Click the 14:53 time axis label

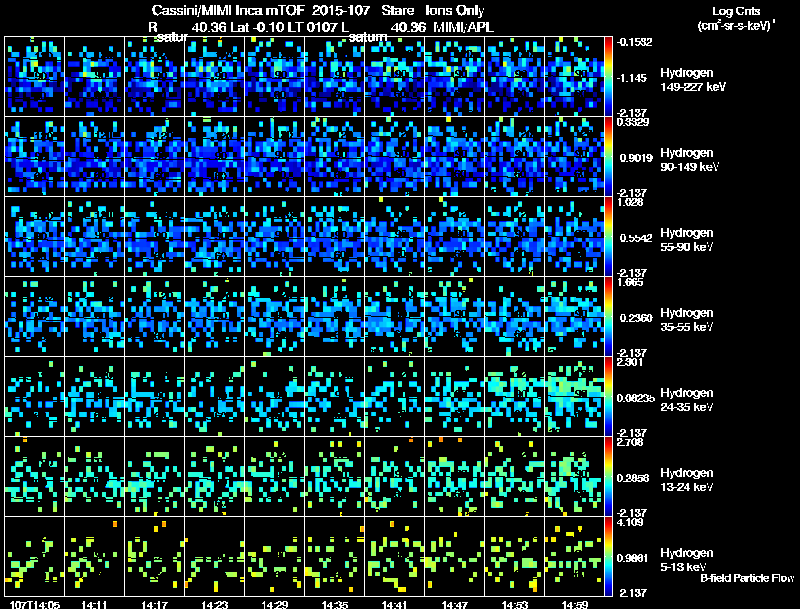click(515, 605)
